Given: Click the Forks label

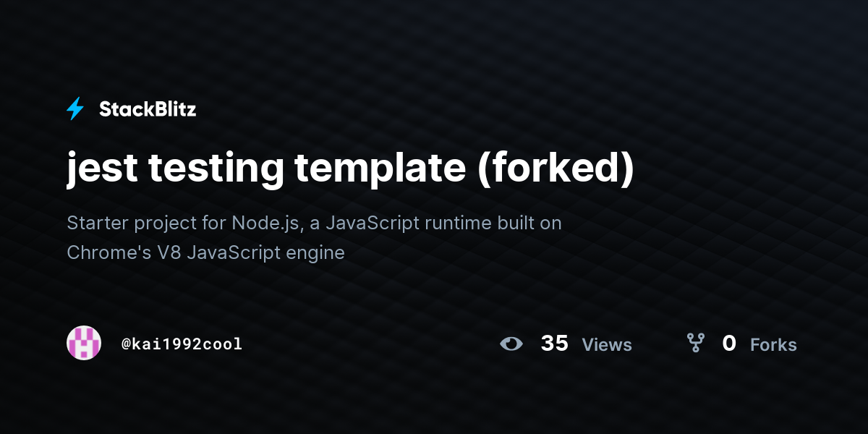Looking at the screenshot, I should tap(773, 345).
